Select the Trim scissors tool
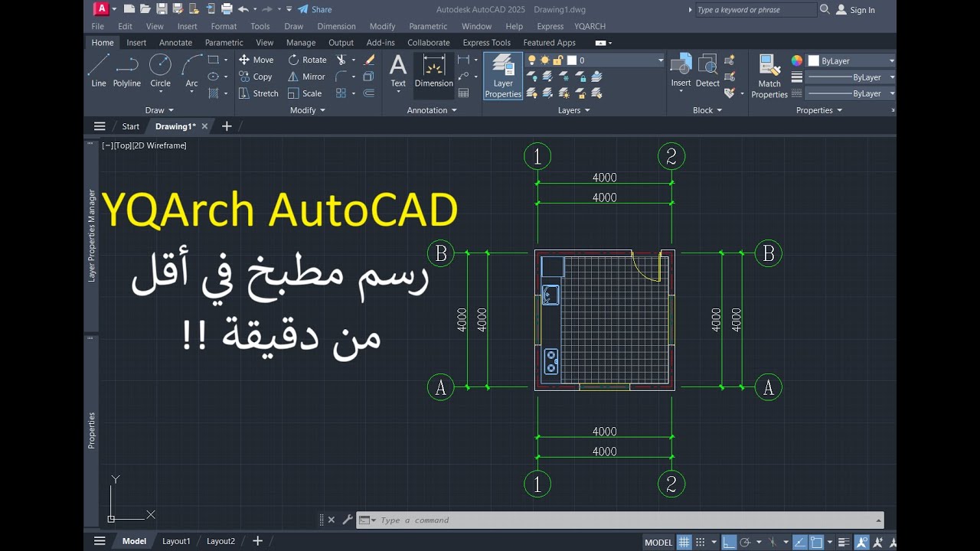980x551 pixels. (x=341, y=60)
